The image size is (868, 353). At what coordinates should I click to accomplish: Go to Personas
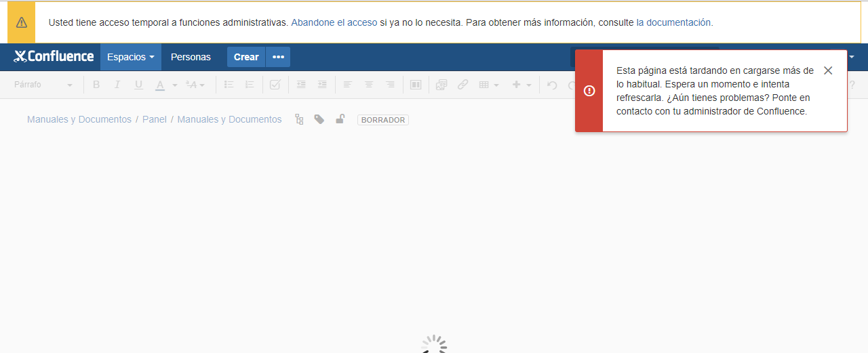pyautogui.click(x=191, y=57)
